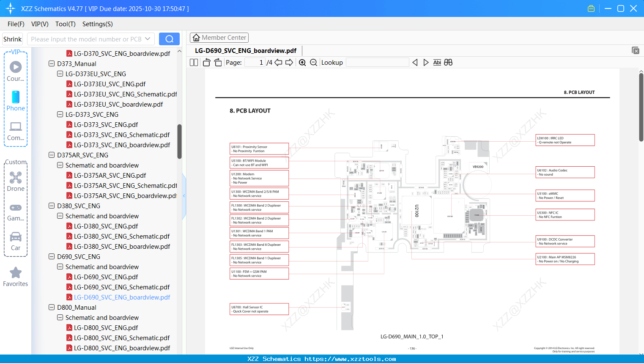Rotate the page clockwise
The image size is (644, 363).
coord(217,62)
